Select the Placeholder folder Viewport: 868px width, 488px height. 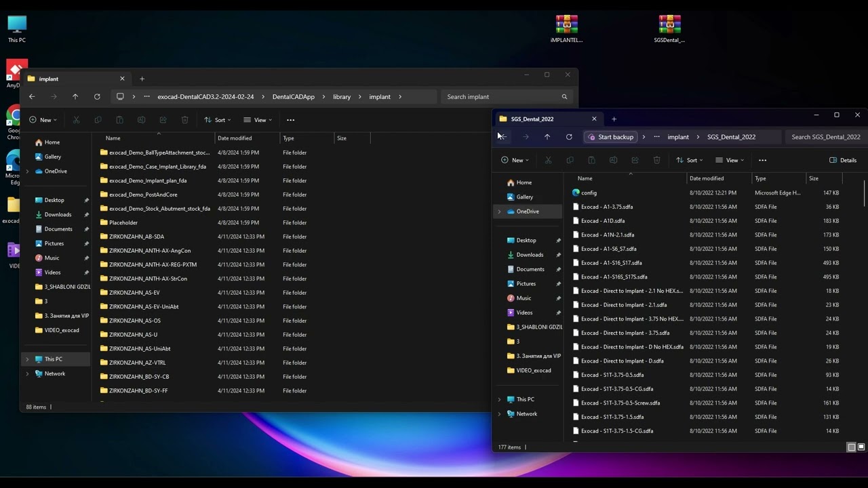[123, 222]
